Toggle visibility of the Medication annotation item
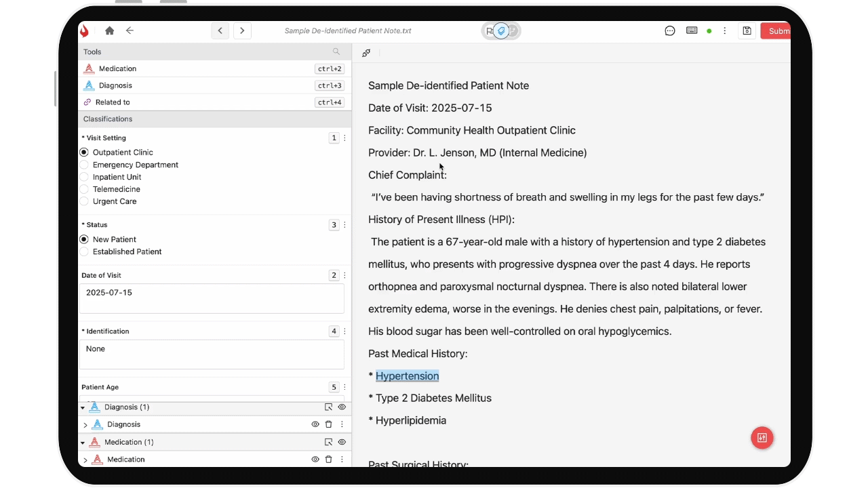 click(x=315, y=460)
